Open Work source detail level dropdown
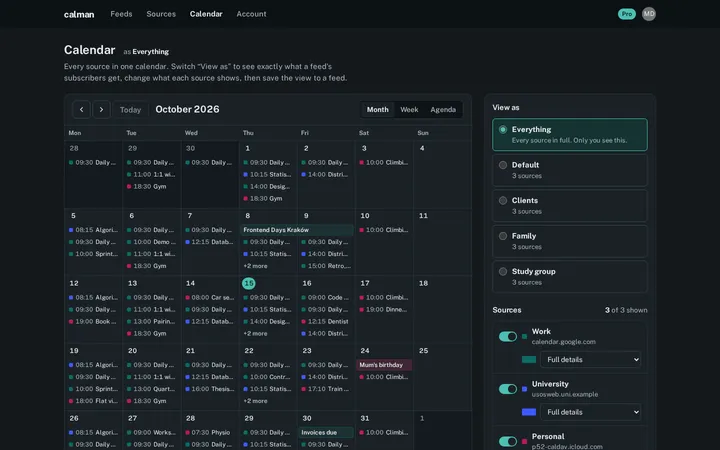The image size is (720, 450). point(591,360)
